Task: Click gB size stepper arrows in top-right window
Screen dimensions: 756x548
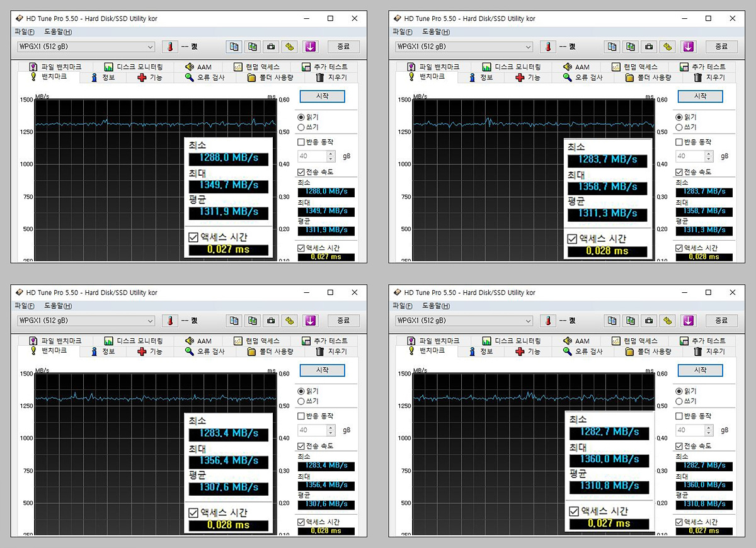Action: coord(709,156)
